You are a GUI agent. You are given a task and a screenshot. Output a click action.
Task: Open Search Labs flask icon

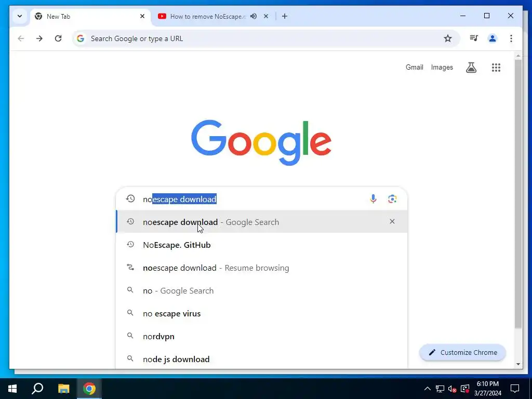tap(471, 68)
